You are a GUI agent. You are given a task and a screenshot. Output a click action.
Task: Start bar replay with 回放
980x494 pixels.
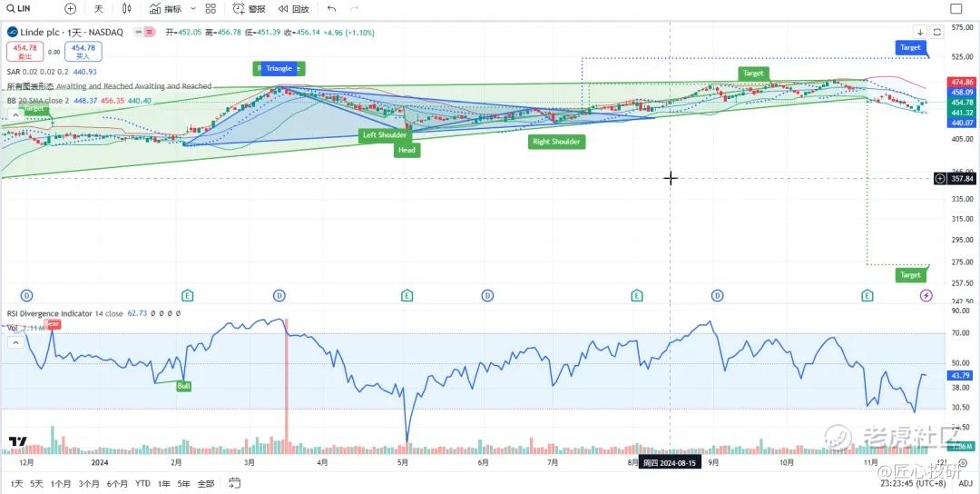(x=294, y=9)
